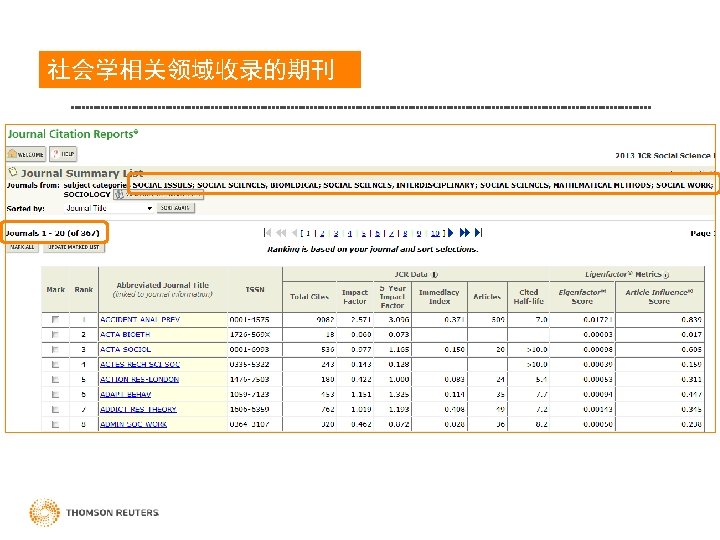This screenshot has height=540, width=720.
Task: Mark the ACTA SOCIOL checkbox
Action: click(x=56, y=349)
